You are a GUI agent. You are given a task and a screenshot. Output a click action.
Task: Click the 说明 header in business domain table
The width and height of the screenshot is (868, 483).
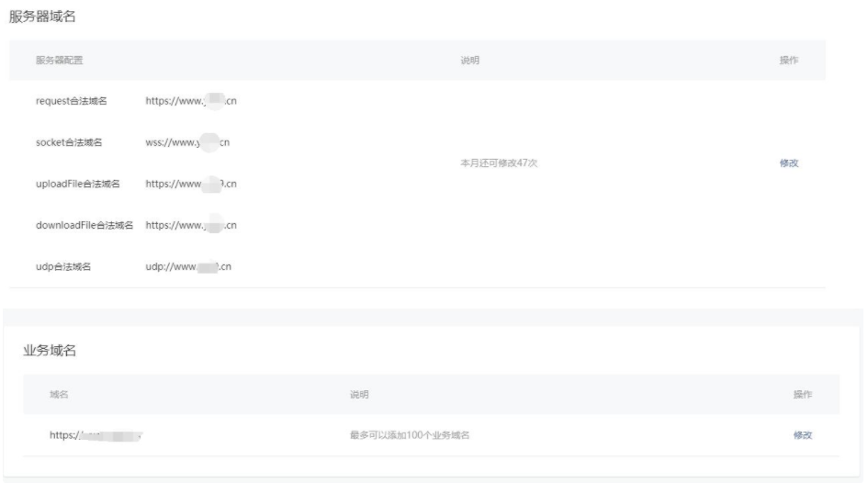tap(359, 394)
